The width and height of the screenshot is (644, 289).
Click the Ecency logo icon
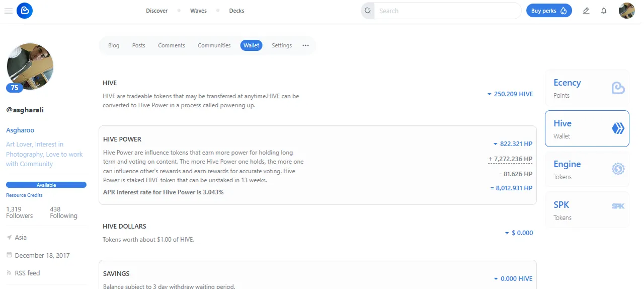point(25,11)
